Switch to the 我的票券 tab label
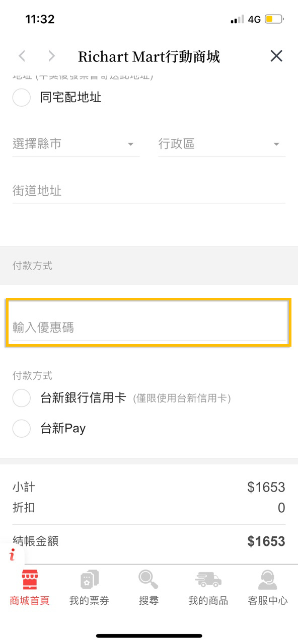Viewport: 298px width, 644px height. point(89,601)
